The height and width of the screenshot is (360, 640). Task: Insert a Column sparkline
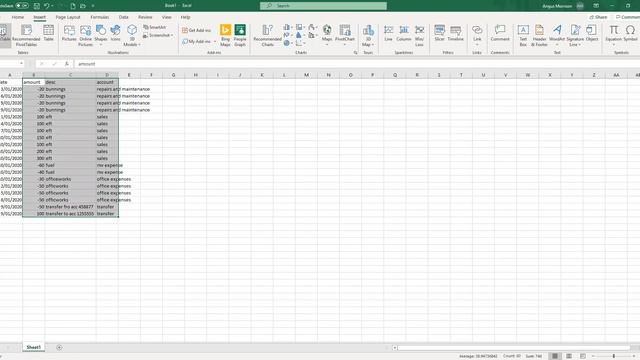click(404, 33)
